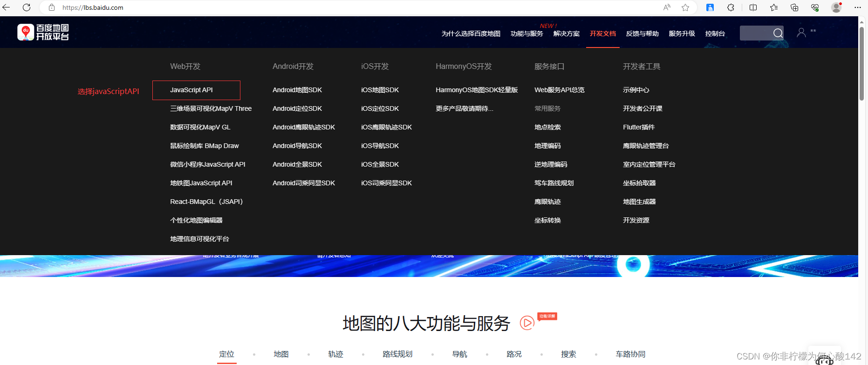The width and height of the screenshot is (868, 365).
Task: Open Web服务API总览
Action: pos(559,90)
